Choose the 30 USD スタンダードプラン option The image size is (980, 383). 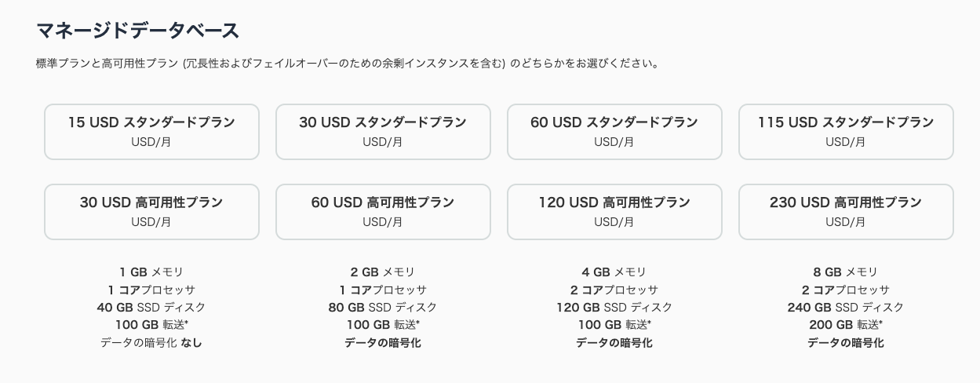tap(383, 132)
